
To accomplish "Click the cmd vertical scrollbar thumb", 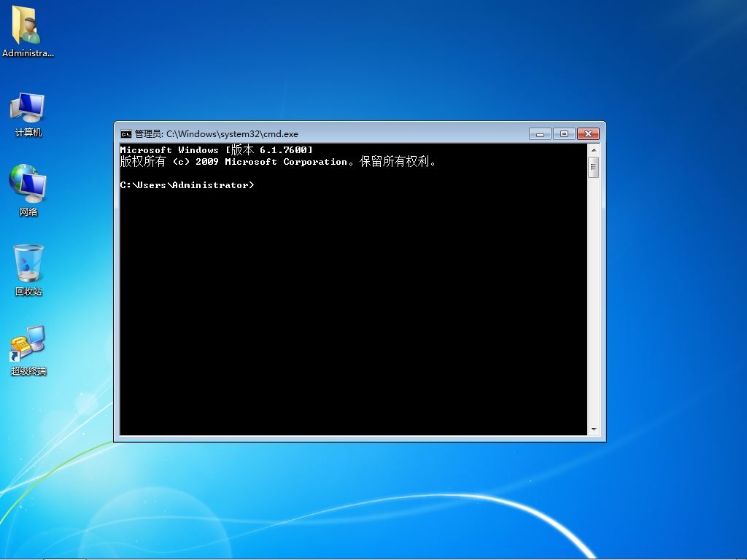I will [x=594, y=167].
